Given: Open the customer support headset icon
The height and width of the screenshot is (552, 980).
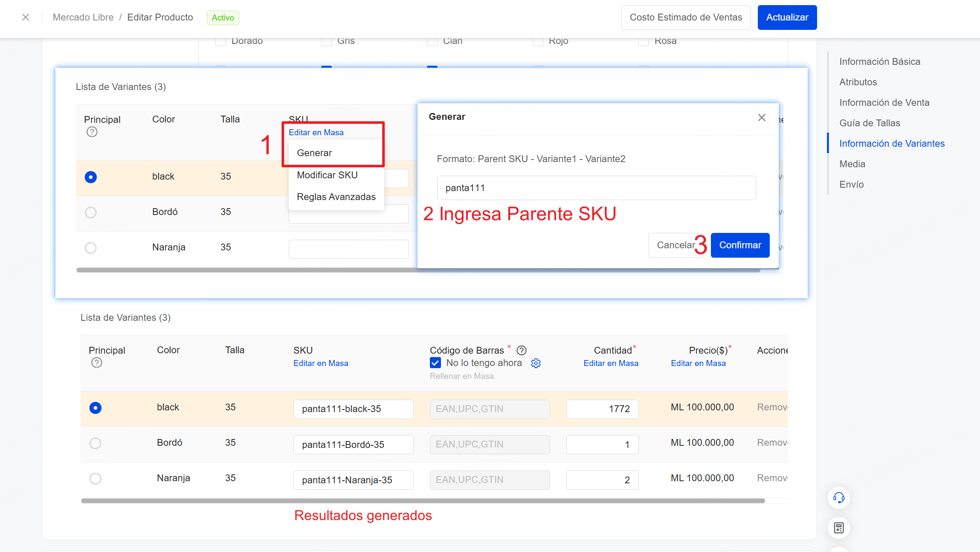Looking at the screenshot, I should (x=839, y=497).
